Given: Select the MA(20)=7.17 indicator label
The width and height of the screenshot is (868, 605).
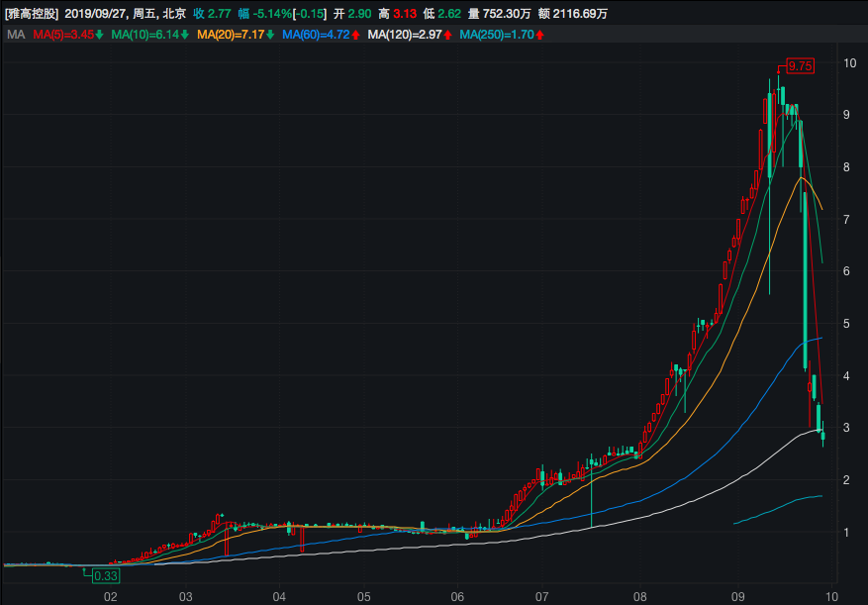Looking at the screenshot, I should [231, 35].
